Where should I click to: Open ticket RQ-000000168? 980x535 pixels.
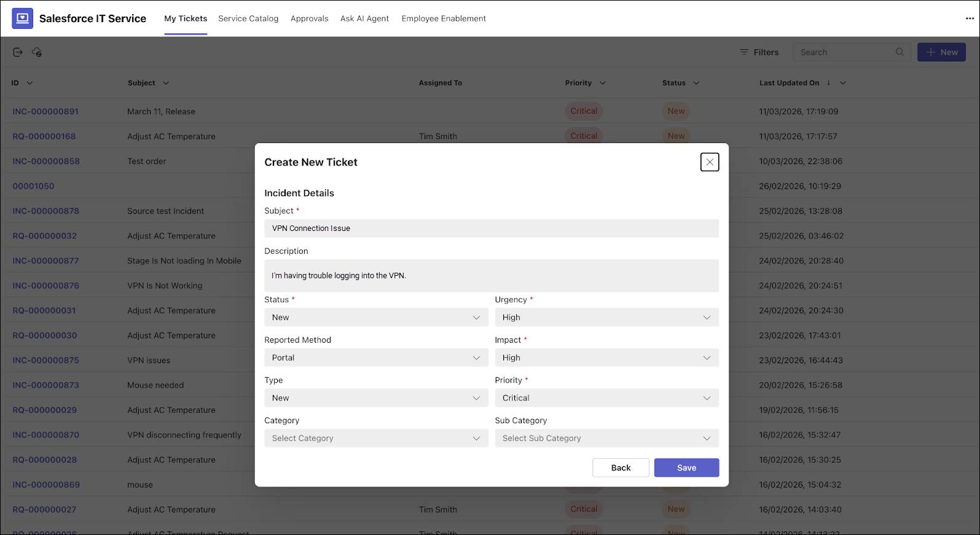click(x=44, y=136)
